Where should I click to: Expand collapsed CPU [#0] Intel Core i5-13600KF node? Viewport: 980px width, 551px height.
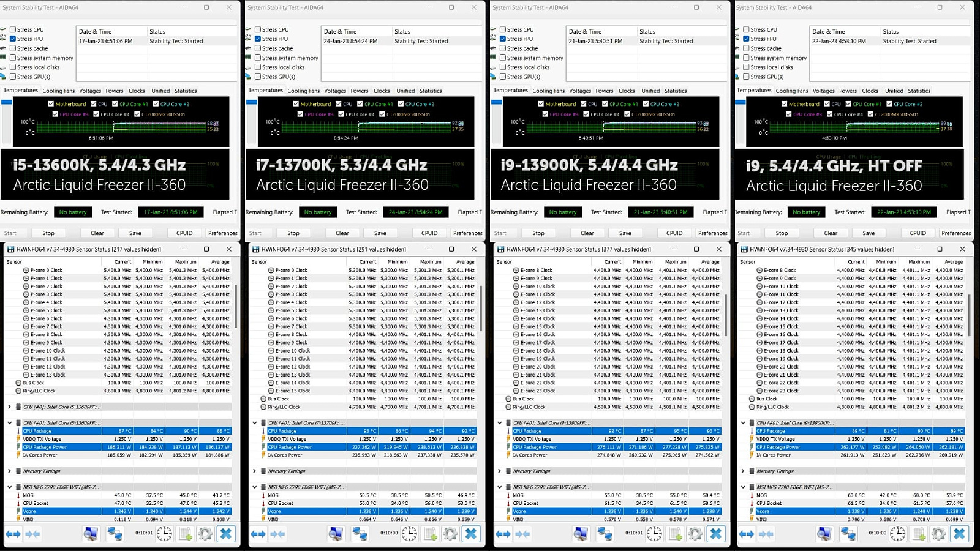click(x=10, y=407)
